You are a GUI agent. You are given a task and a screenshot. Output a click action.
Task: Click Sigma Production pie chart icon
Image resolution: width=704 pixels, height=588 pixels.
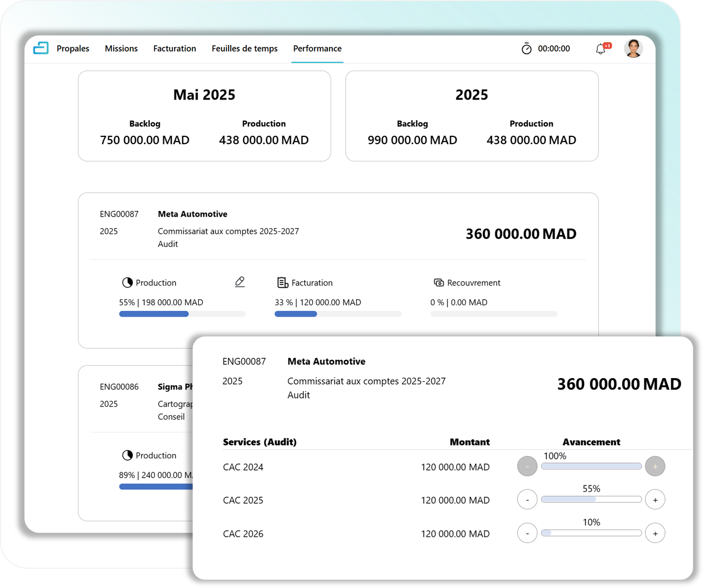[127, 455]
